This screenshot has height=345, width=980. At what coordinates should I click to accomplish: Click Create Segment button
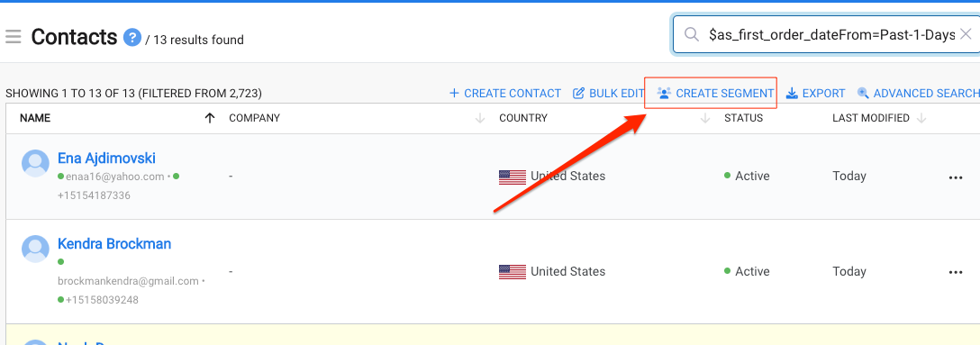tap(715, 93)
